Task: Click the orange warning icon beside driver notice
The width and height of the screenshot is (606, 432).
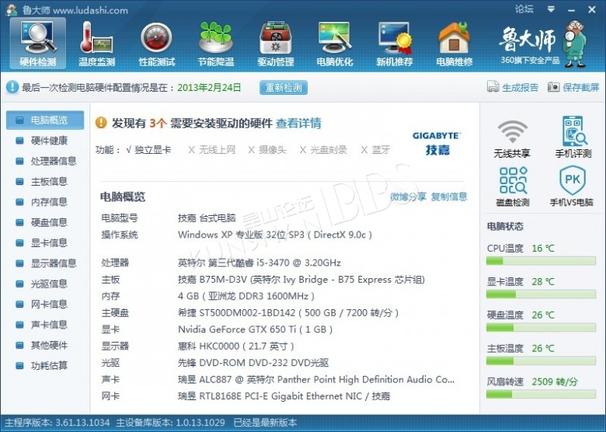Action: [x=101, y=123]
